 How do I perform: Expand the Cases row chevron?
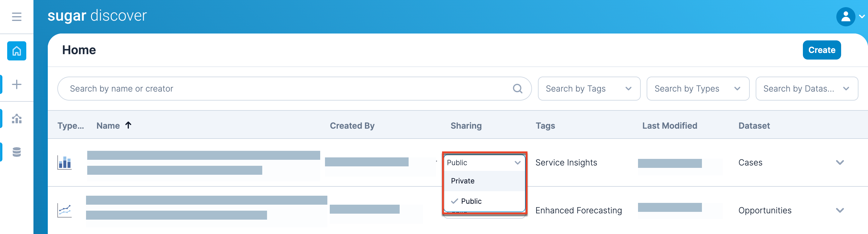tap(840, 163)
